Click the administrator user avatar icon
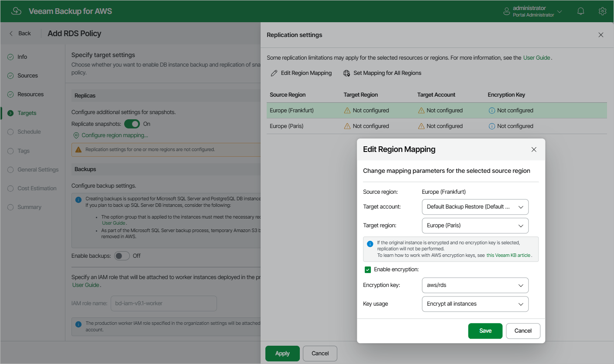Screen dimensions: 614x364 [507, 12]
